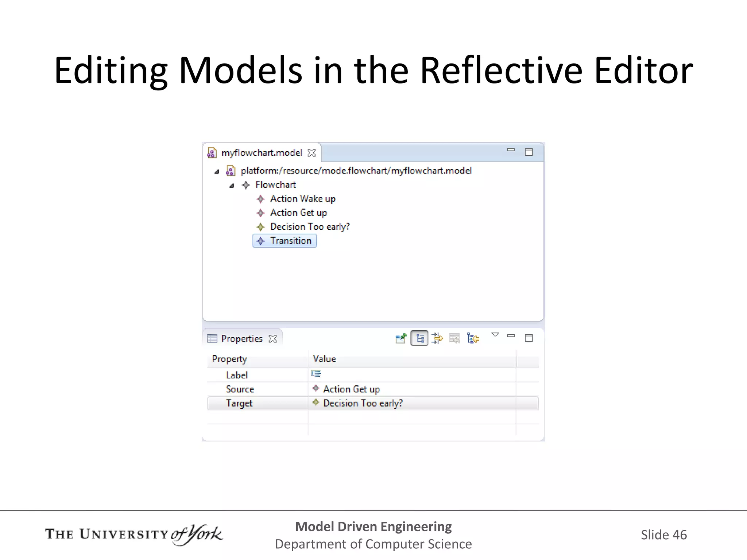Select the Flowchart node
Viewport: 747px width, 560px height.
[x=276, y=185]
